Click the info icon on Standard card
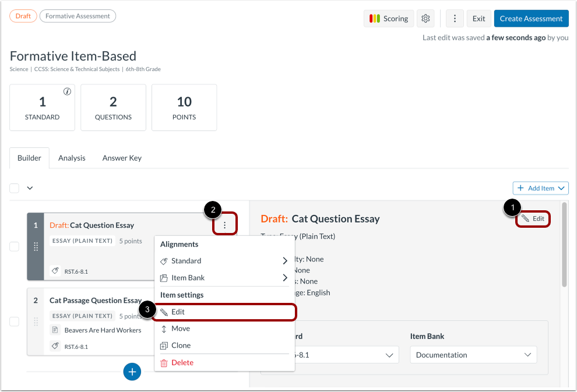This screenshot has width=577, height=392. 67,91
